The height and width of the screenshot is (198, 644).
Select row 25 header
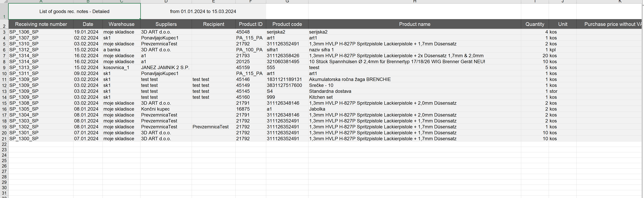4,160
